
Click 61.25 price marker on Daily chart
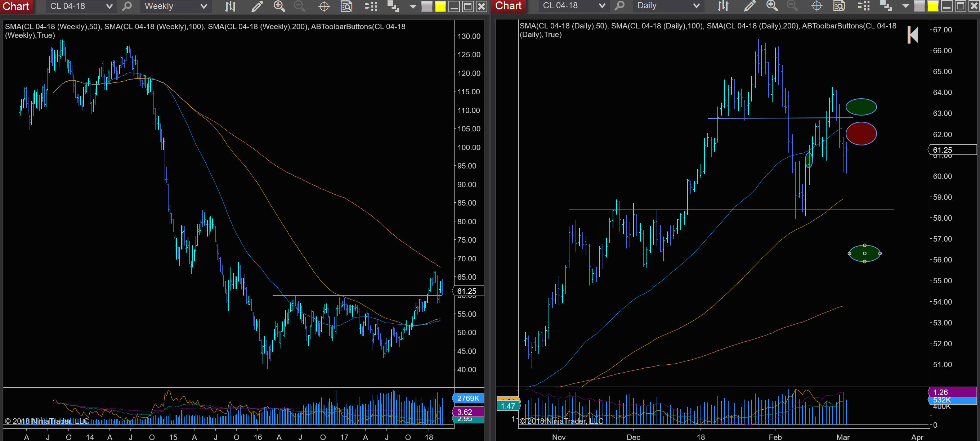(x=953, y=150)
